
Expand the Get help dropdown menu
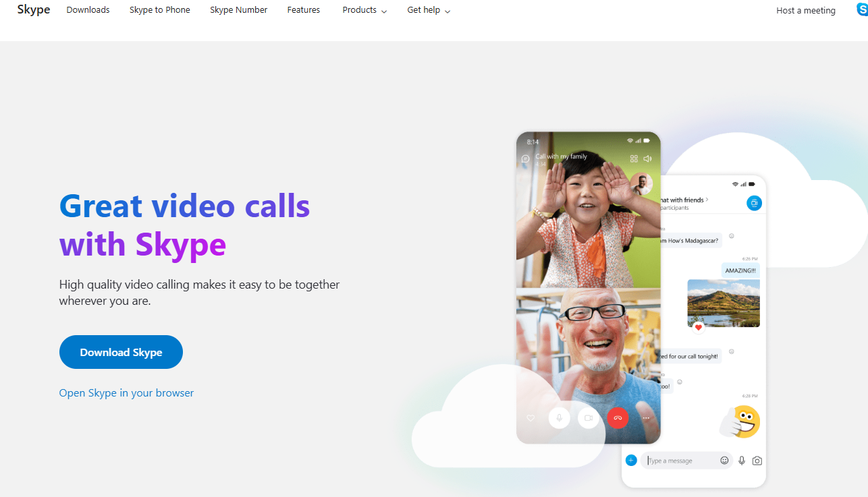[429, 10]
